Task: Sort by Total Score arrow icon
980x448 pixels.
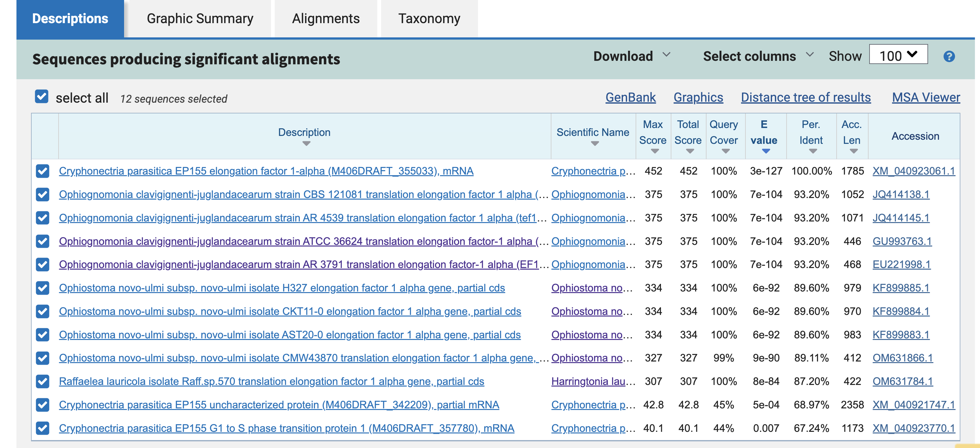Action: tap(690, 151)
